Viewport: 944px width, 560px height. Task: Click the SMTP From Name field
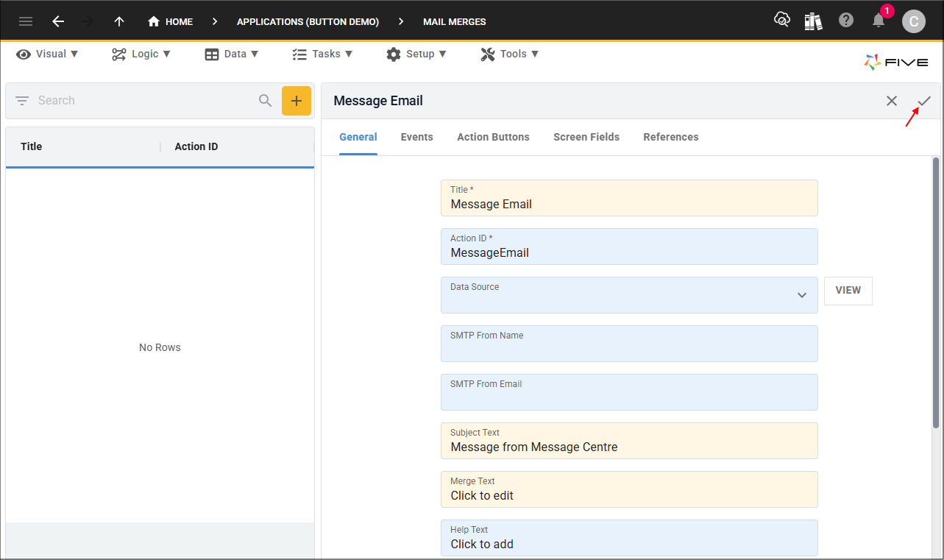(x=629, y=344)
